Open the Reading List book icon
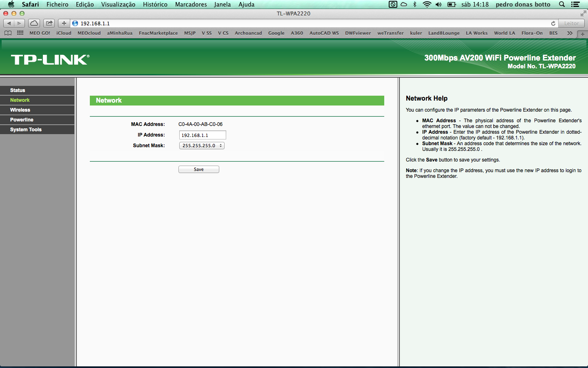588x368 pixels. pos(8,33)
